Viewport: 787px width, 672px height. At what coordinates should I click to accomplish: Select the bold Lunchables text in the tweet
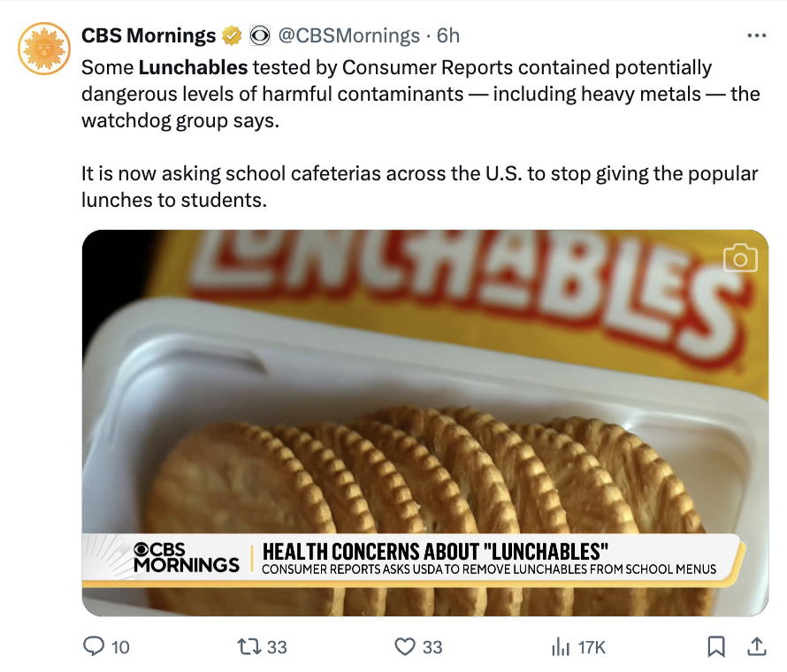click(x=191, y=66)
